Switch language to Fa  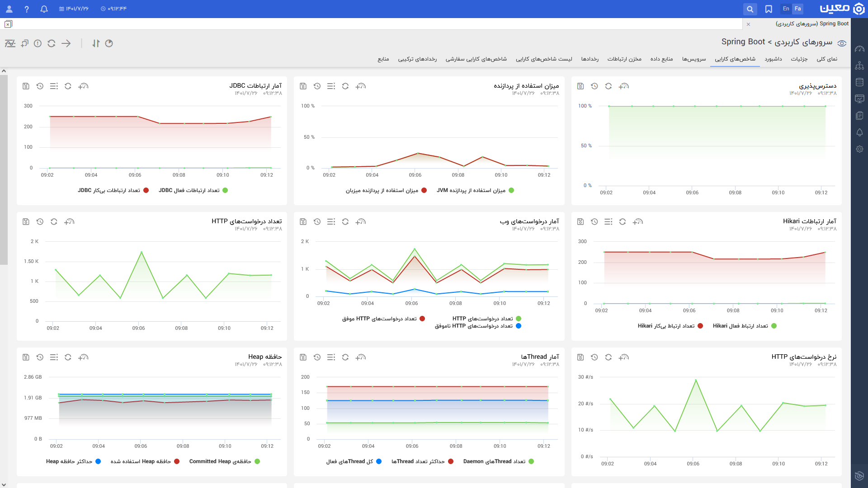pos(798,9)
